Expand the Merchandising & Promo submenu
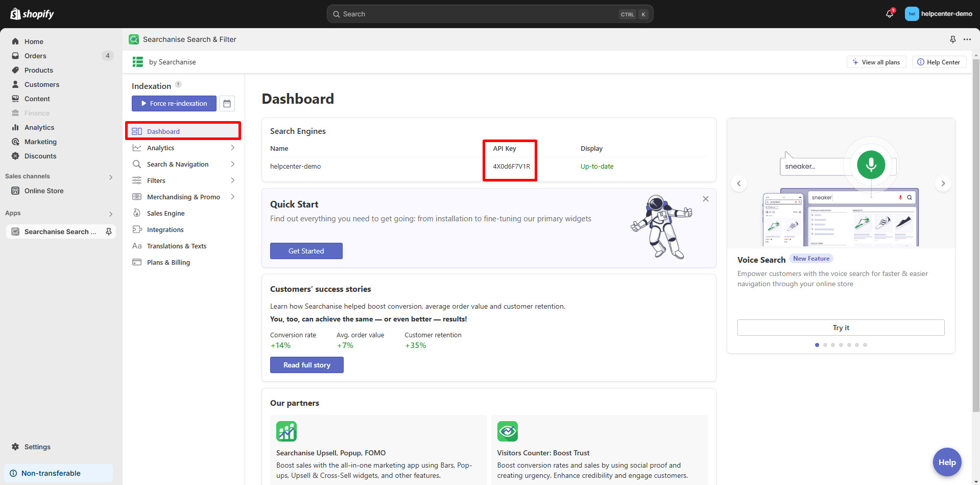Screen dimensions: 980x485 [x=232, y=197]
